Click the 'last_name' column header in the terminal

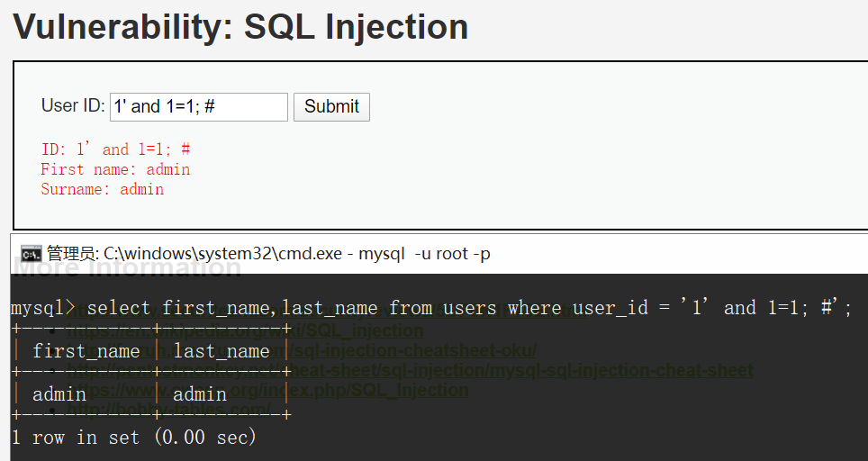[x=222, y=351]
